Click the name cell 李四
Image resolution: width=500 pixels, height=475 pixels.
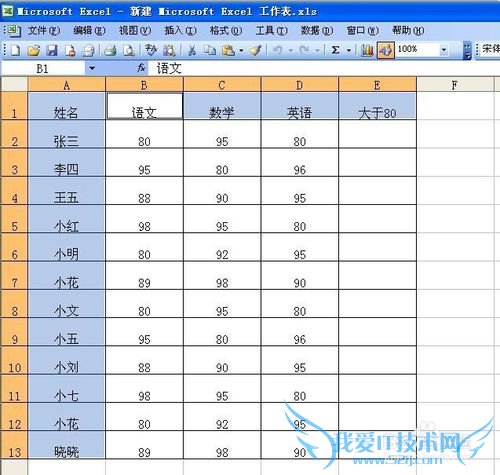click(67, 163)
